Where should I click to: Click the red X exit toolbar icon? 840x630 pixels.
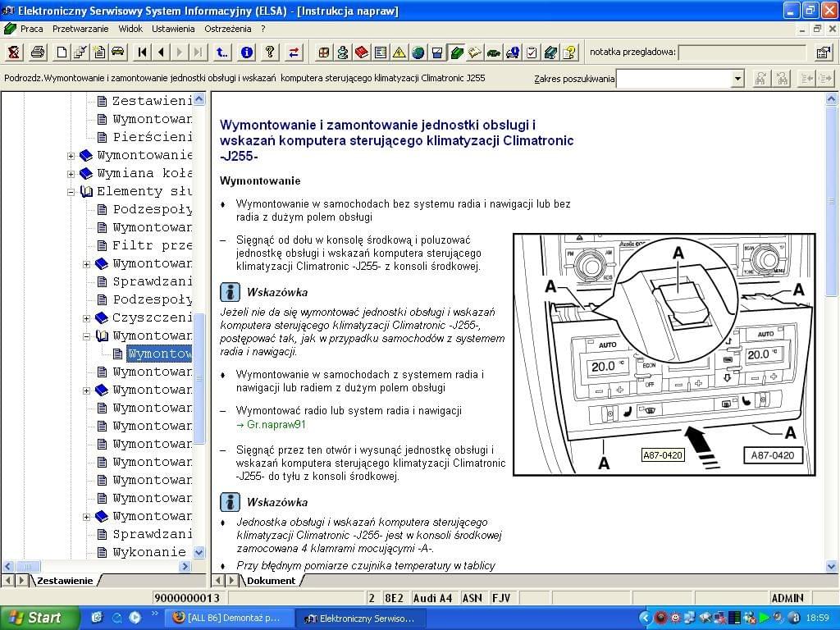(x=14, y=52)
